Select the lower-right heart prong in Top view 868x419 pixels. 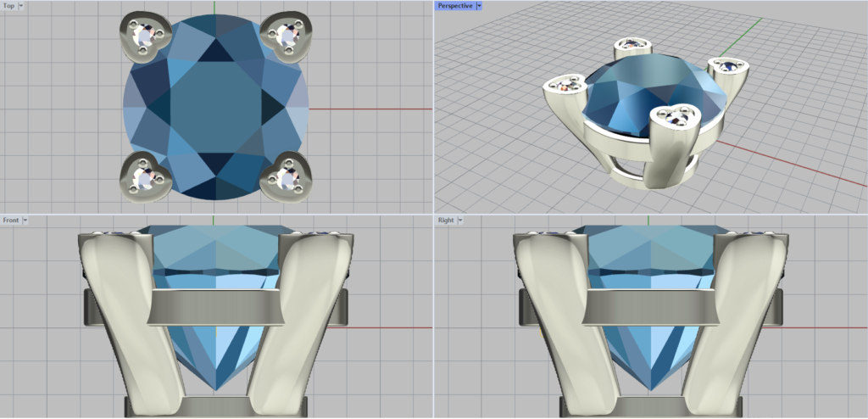pyautogui.click(x=284, y=177)
